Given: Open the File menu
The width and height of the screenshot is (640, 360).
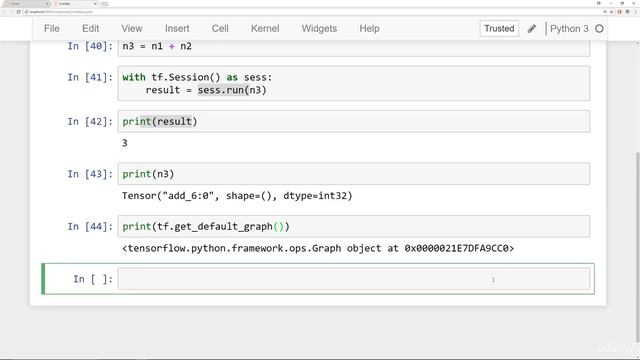Looking at the screenshot, I should pyautogui.click(x=52, y=29).
